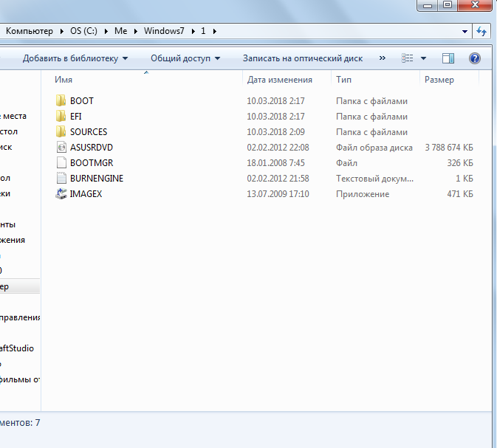Open the address bar history dropdown
The image size is (497, 448).
coord(465,31)
